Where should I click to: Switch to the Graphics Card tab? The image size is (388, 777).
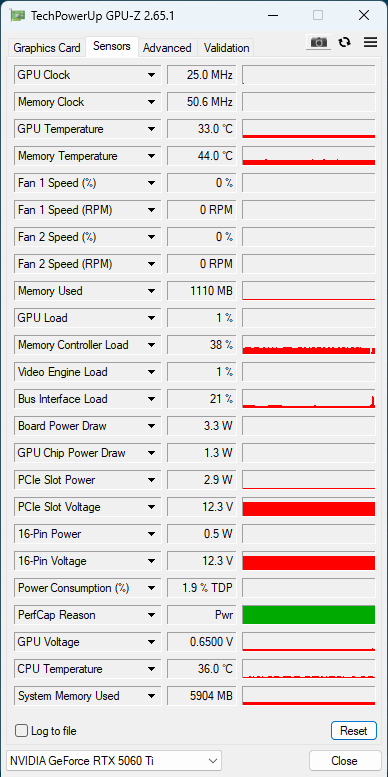click(47, 48)
